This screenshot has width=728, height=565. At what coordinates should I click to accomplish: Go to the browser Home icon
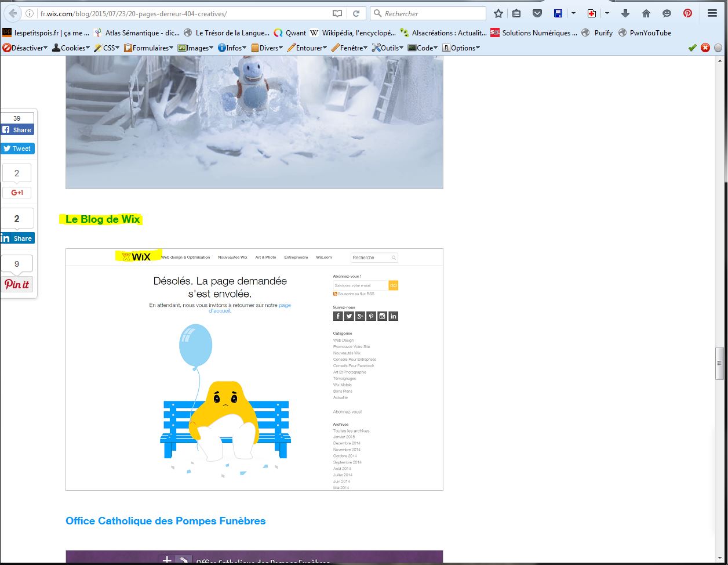[646, 13]
